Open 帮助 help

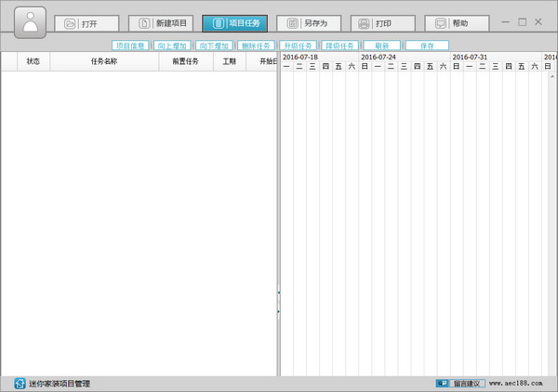pos(457,23)
